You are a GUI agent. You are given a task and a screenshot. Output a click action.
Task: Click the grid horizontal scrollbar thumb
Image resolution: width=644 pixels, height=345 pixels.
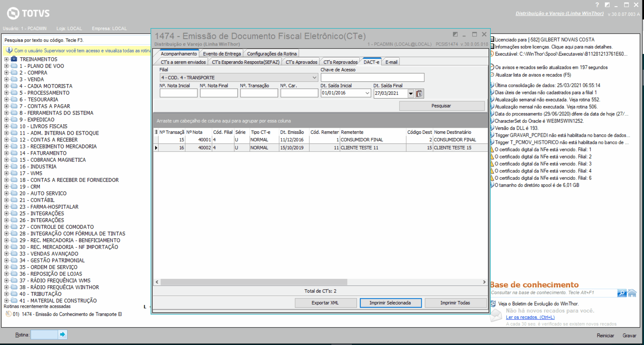tap(254, 282)
